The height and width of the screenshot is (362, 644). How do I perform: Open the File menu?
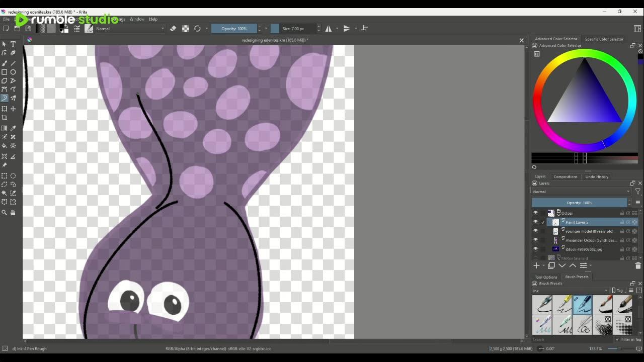click(x=7, y=19)
